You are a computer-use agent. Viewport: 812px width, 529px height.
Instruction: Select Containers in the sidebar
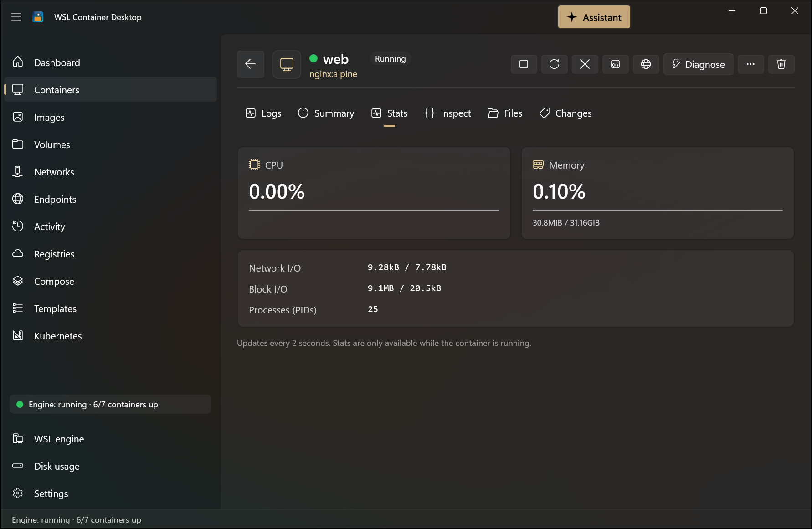(x=110, y=90)
